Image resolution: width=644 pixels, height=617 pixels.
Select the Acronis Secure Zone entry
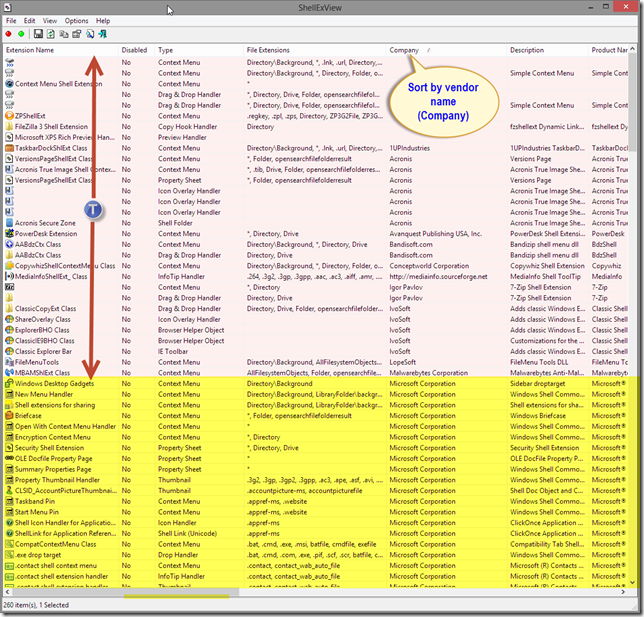click(x=45, y=223)
